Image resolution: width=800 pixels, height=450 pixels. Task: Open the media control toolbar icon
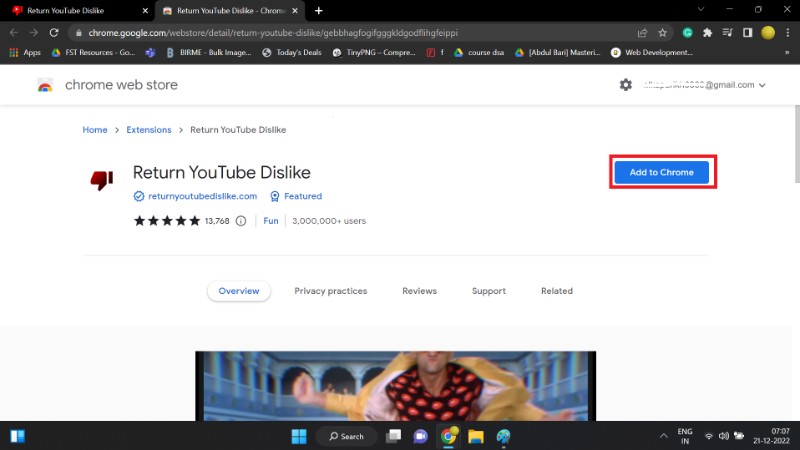point(728,32)
